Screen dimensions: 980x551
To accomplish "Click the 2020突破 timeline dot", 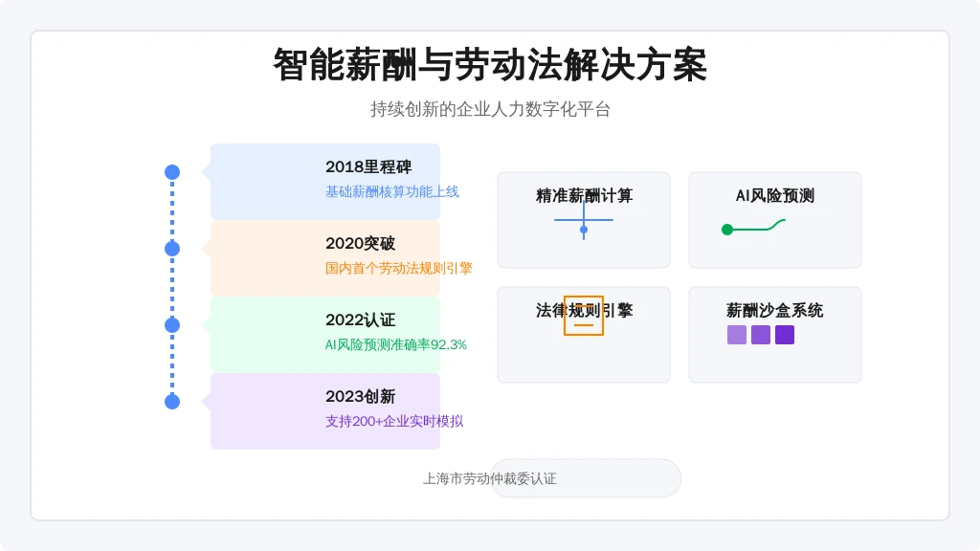I will [172, 249].
